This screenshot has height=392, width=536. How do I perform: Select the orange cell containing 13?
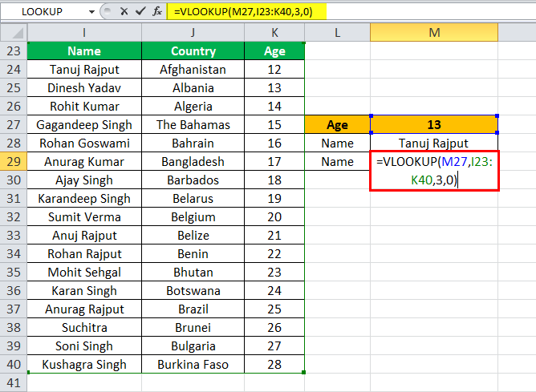[x=434, y=124]
